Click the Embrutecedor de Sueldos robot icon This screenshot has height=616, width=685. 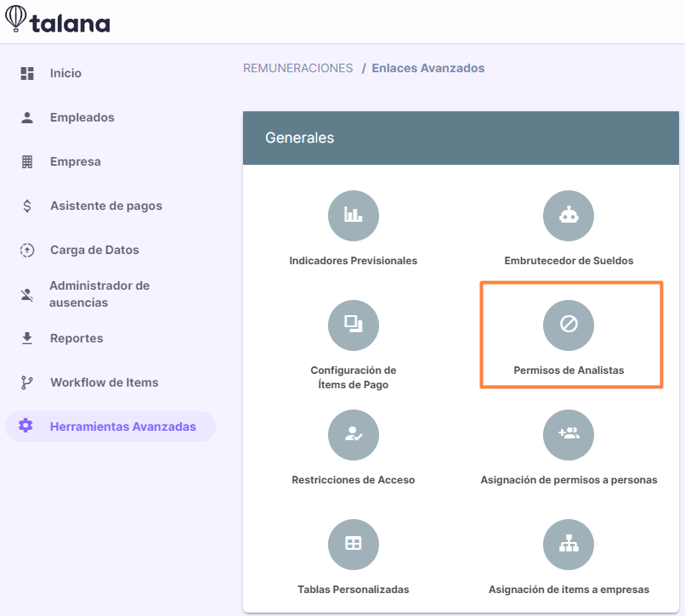coord(569,216)
